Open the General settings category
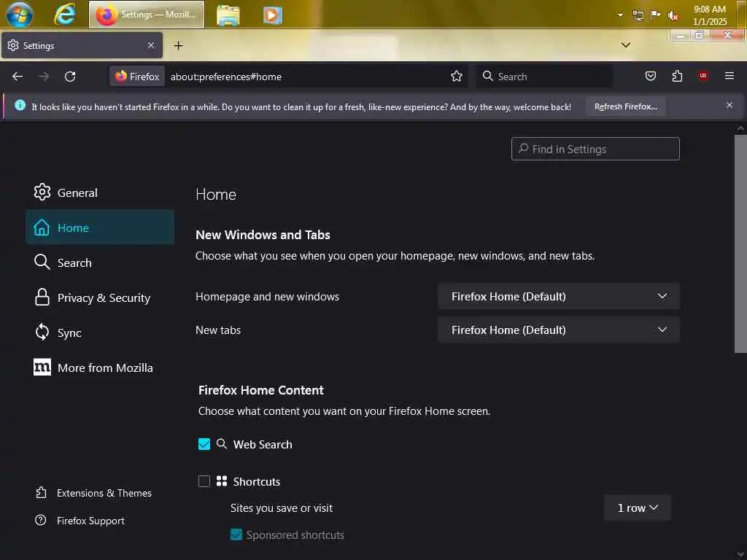The image size is (747, 560). 100,192
